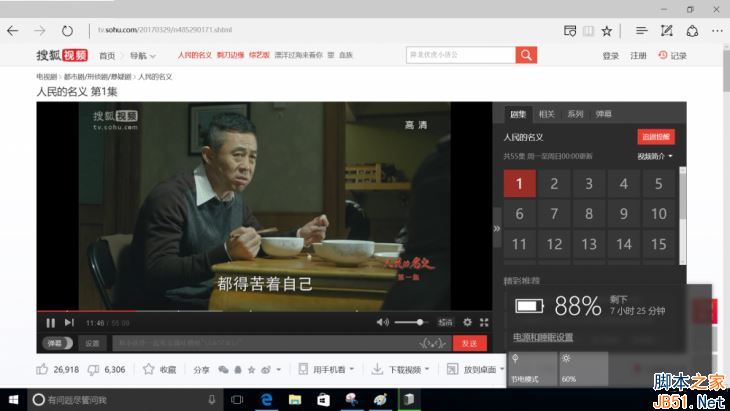This screenshot has width=730, height=411.
Task: Expand more share options arrow
Action: (x=278, y=370)
